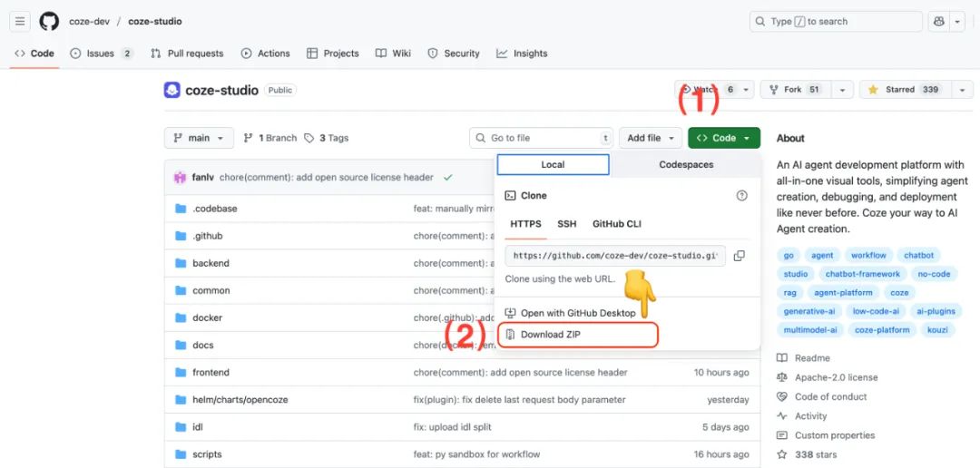Fork the repository with the Fork button
Image resolution: width=980 pixels, height=468 pixels.
(794, 90)
